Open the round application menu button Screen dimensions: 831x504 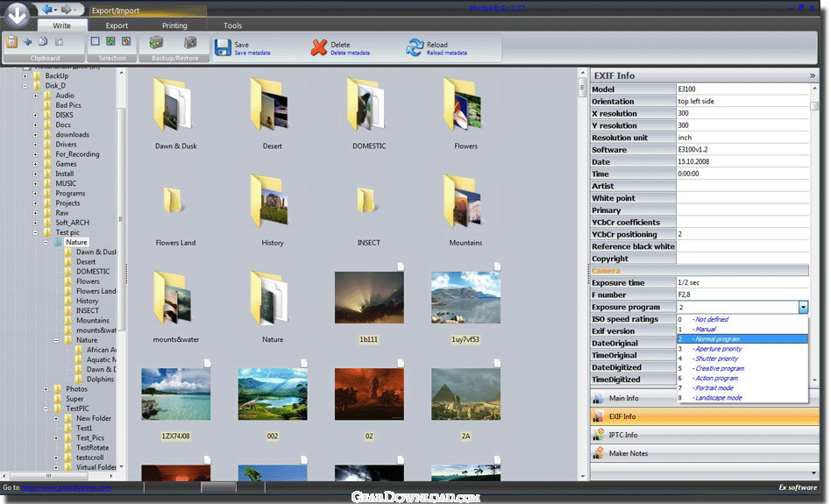click(17, 14)
